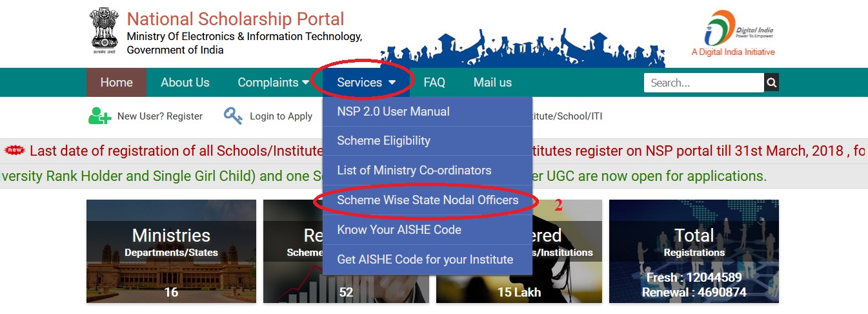Click the Government of India emblem
Viewport: 868px width, 314px height.
[x=103, y=30]
